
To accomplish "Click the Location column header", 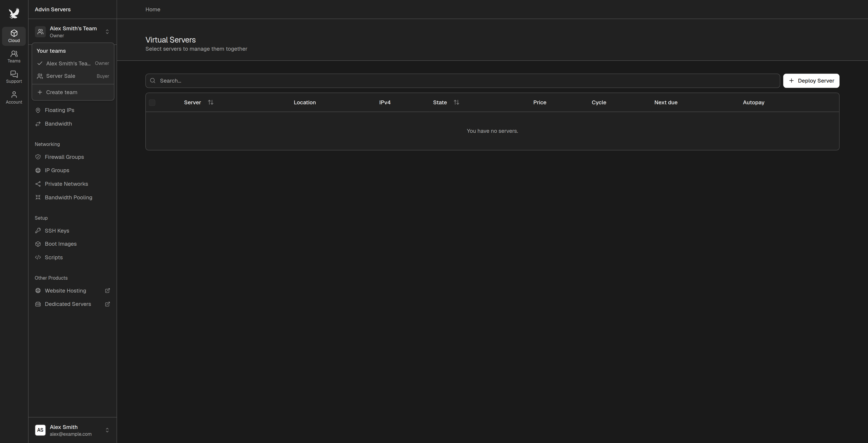I will click(x=305, y=102).
